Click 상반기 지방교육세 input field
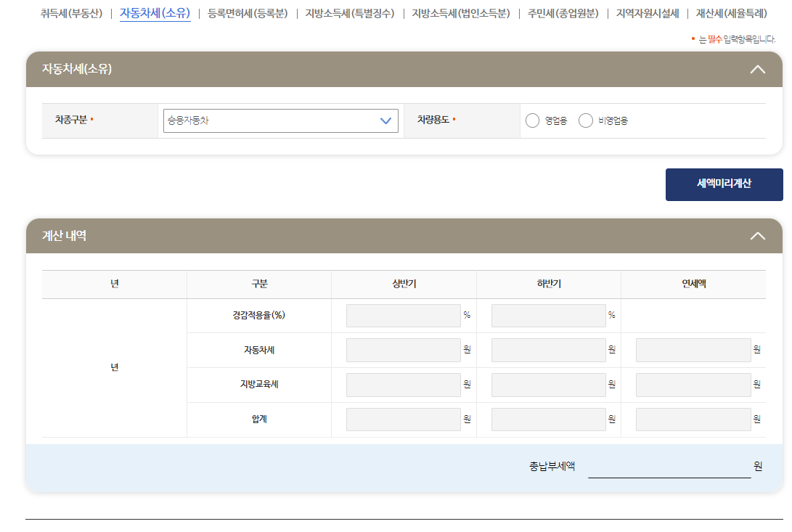Screen dimensions: 792x532 [404, 385]
